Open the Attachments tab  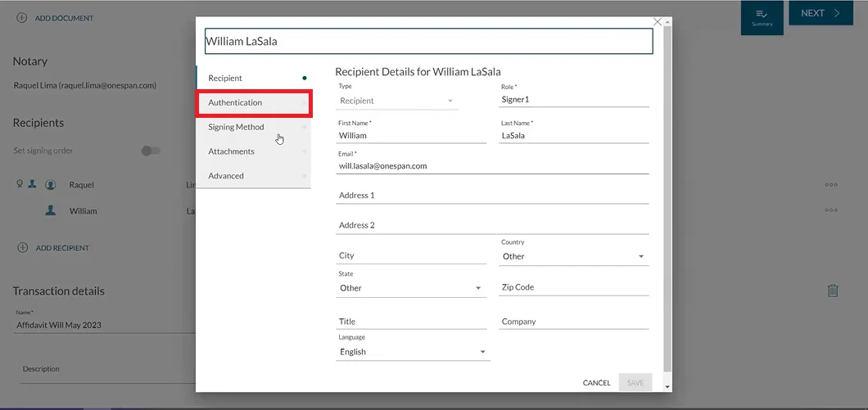254,151
